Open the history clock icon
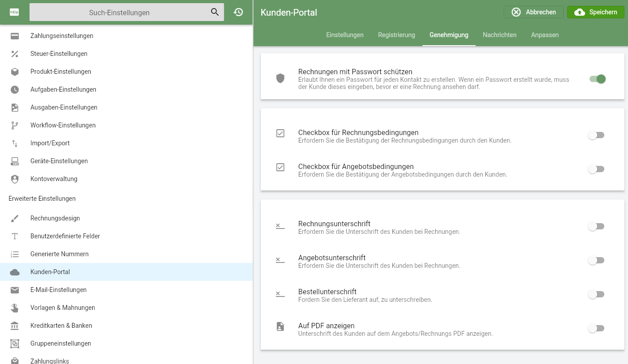Viewport: 628px width, 364px height. pyautogui.click(x=238, y=12)
